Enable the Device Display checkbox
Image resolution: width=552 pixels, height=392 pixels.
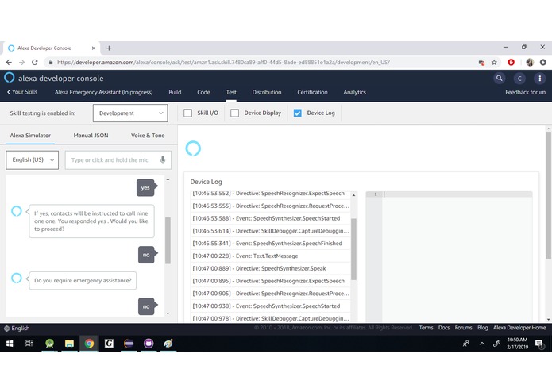click(x=235, y=113)
